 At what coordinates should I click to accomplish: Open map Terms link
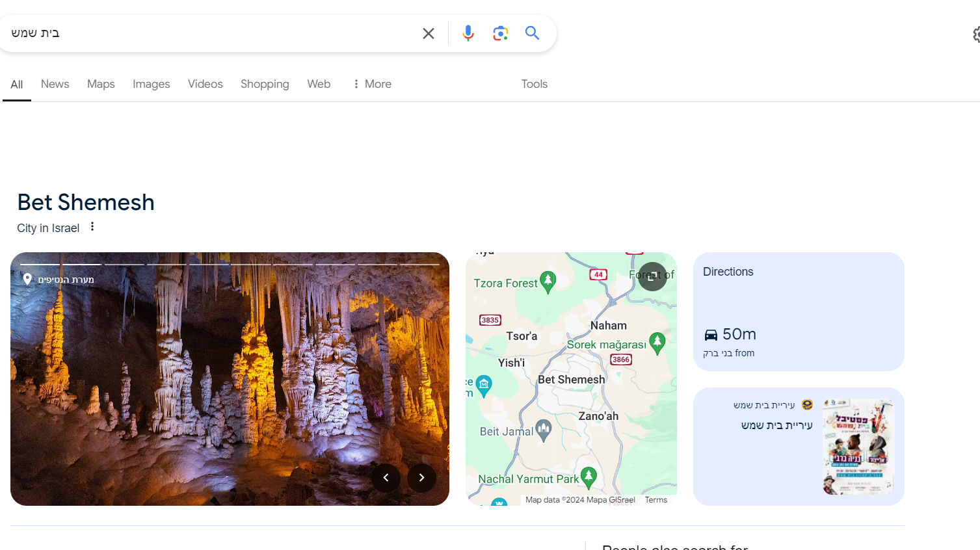click(656, 500)
